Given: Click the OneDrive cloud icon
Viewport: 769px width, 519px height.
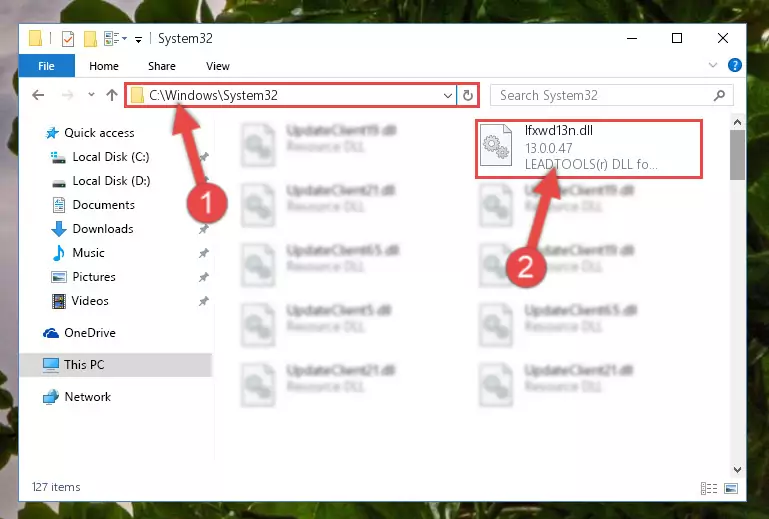Looking at the screenshot, I should (51, 334).
